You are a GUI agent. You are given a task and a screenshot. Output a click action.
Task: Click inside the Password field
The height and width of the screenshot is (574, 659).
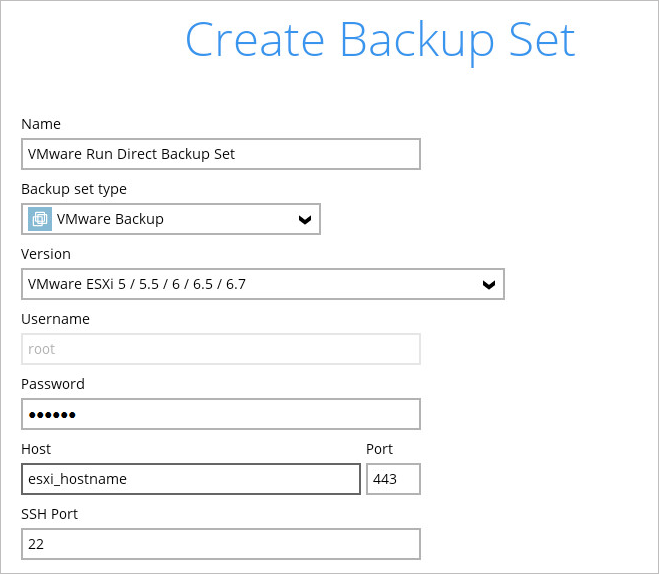[x=220, y=414]
